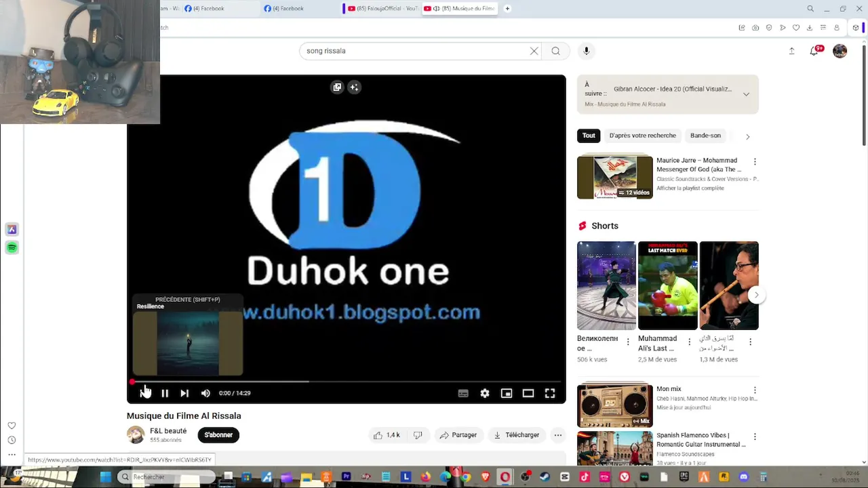Image resolution: width=868 pixels, height=488 pixels.
Task: Open history clock in Opera sidebar
Action: 12,440
